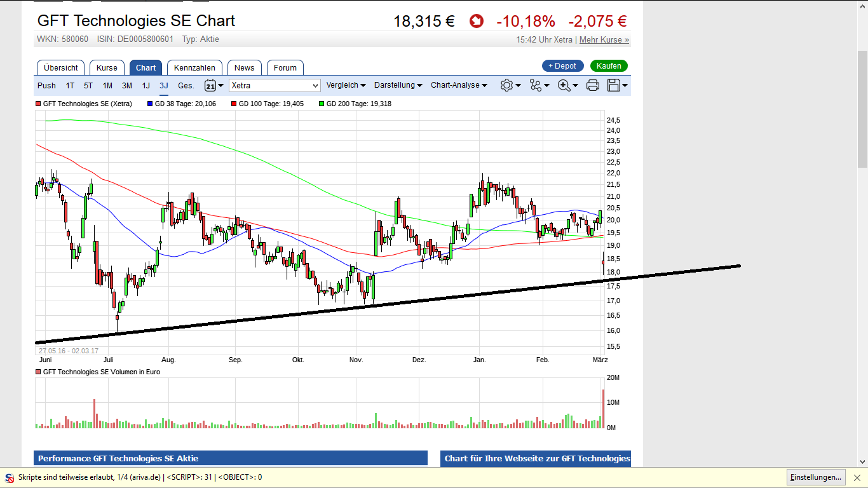Click the volume legend swatch for Volumen in Euro
This screenshot has width=868, height=488.
(38, 372)
